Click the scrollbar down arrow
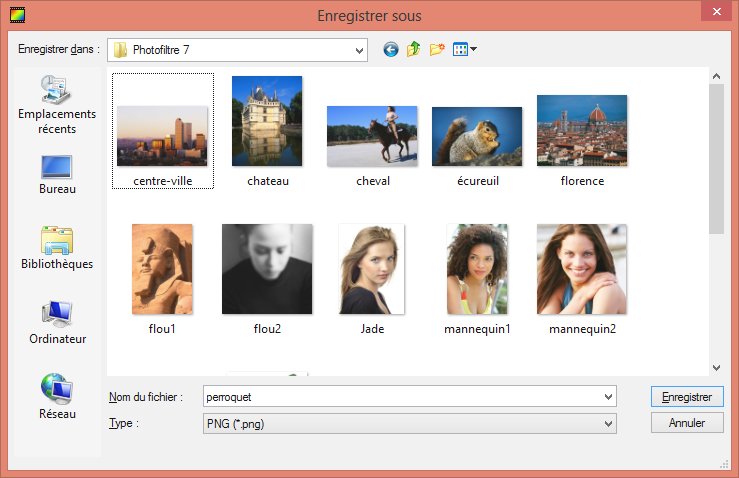The width and height of the screenshot is (739, 478). 716,367
